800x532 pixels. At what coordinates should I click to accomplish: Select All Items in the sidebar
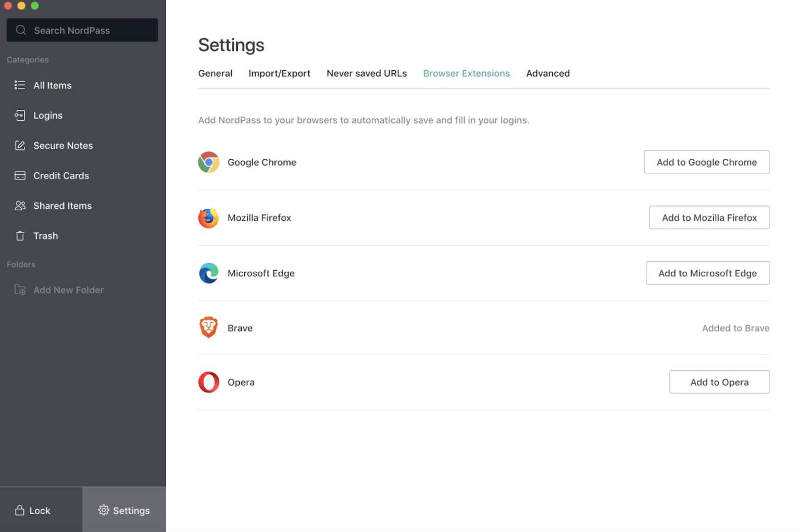tap(52, 85)
